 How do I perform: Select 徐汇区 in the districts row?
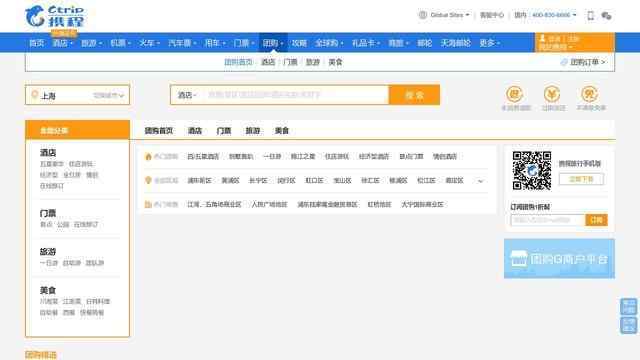(x=370, y=180)
